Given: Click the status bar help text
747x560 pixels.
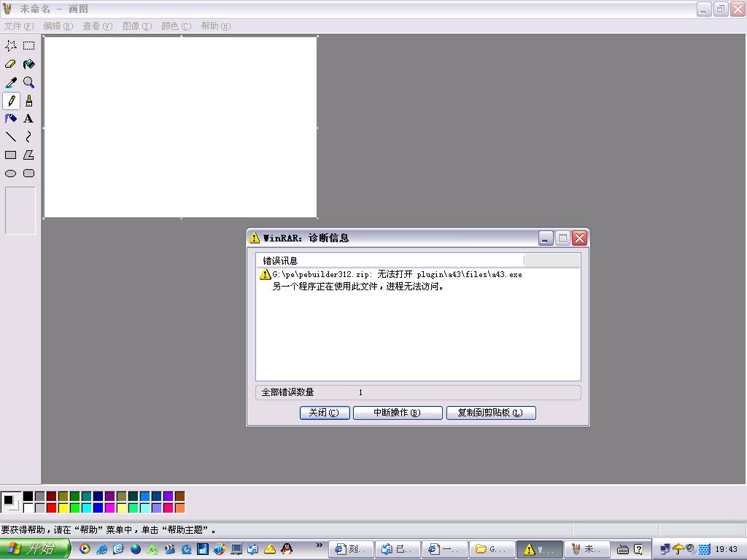Looking at the screenshot, I should (109, 530).
